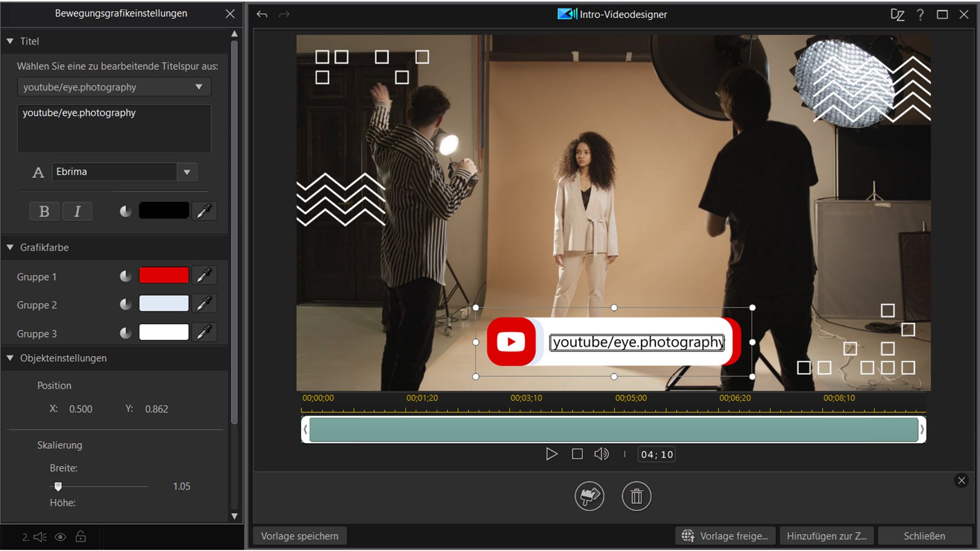The width and height of the screenshot is (980, 551).
Task: Click the Schließen button
Action: [924, 536]
